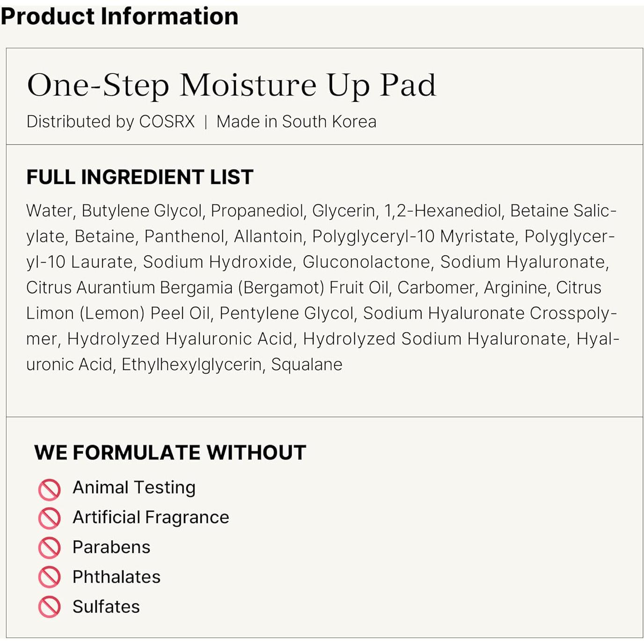Click the prohibition icon beside Animal Testing
644x644 pixels.
pyautogui.click(x=49, y=489)
